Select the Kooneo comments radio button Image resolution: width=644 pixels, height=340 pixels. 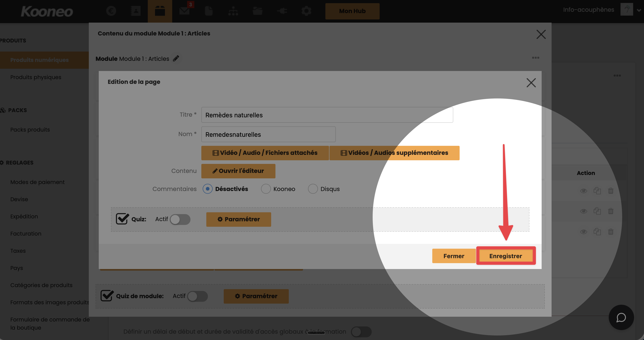266,189
